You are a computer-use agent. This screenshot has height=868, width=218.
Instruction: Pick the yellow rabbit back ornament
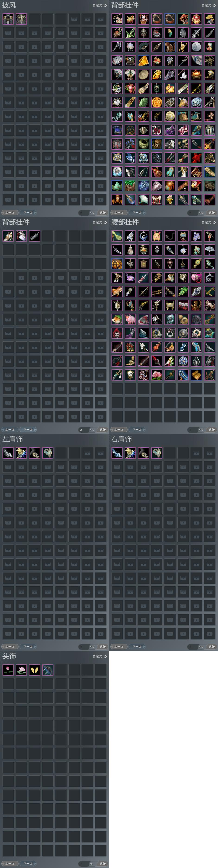coord(170,88)
